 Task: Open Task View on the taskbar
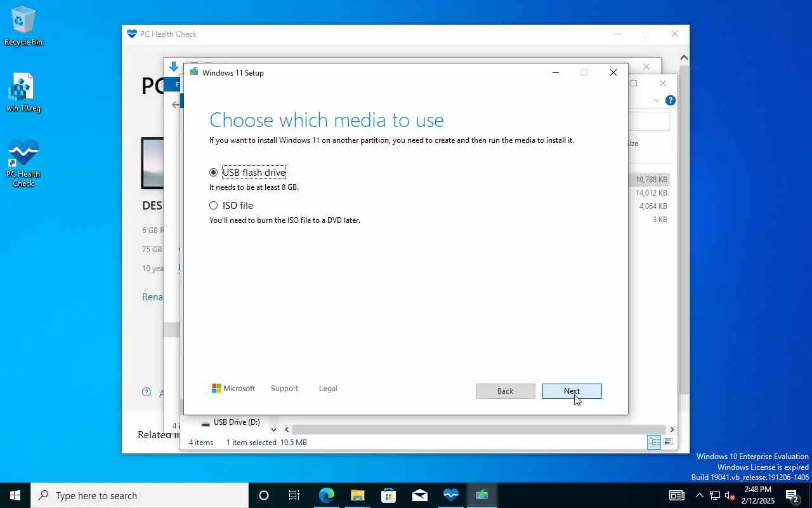click(x=294, y=495)
